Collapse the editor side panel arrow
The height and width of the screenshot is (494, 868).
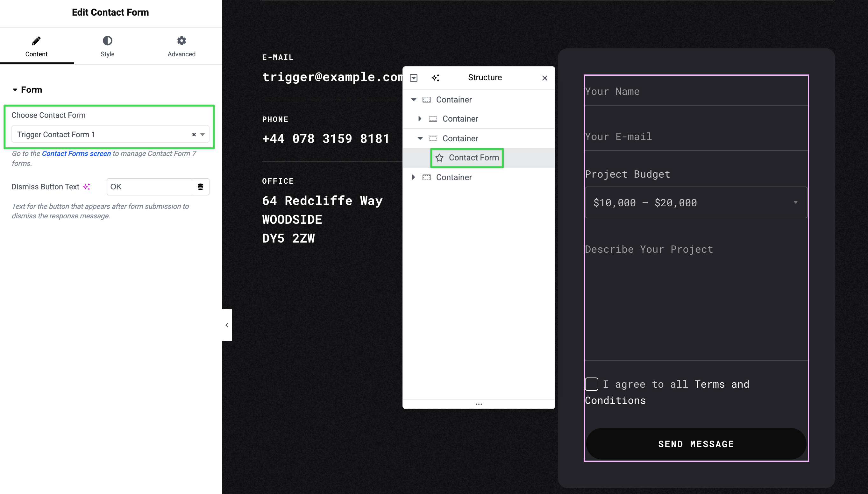(227, 325)
